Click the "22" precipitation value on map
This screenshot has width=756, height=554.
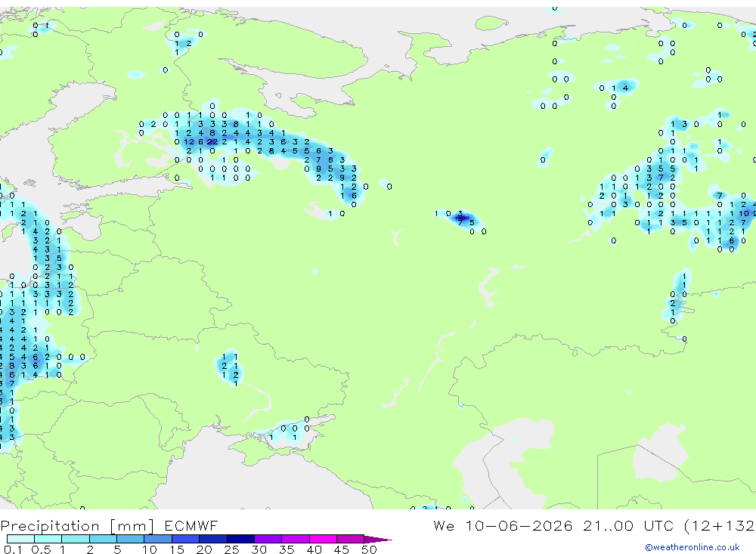click(212, 142)
